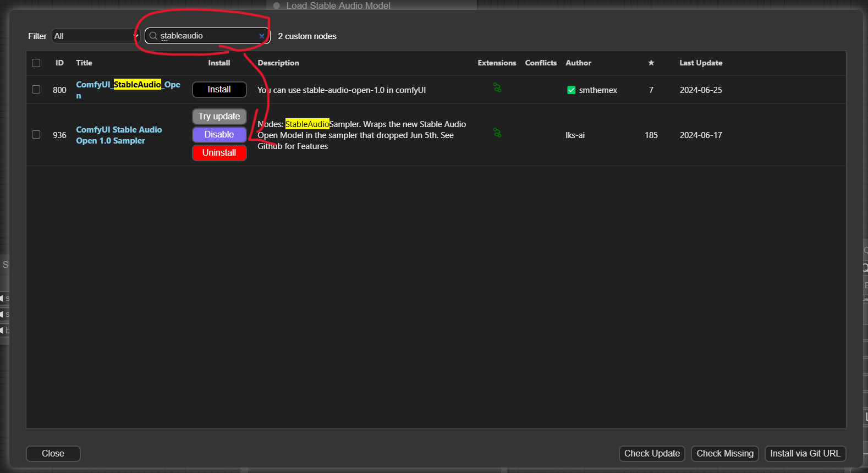The width and height of the screenshot is (868, 473).
Task: Sort by the ID column header
Action: click(x=59, y=63)
